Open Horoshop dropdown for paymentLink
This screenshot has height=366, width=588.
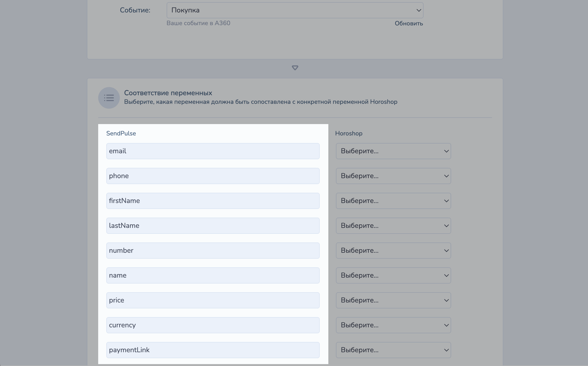point(393,350)
